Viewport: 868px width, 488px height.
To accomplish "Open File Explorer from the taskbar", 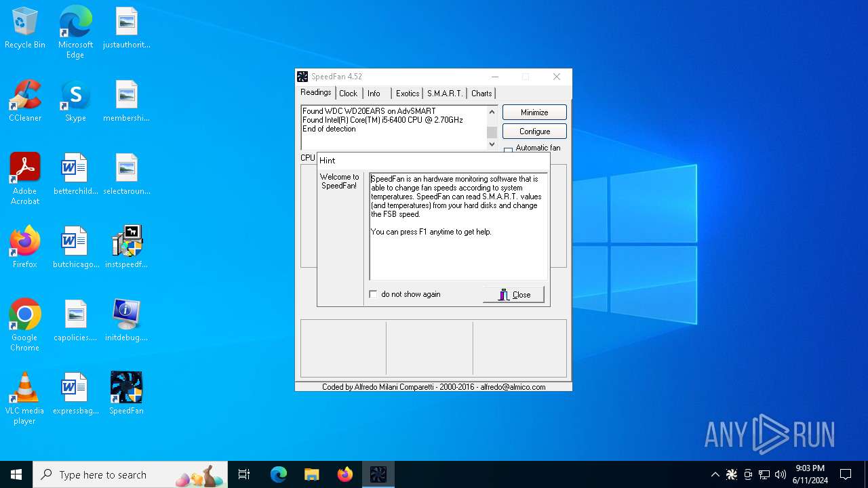I will 311,474.
